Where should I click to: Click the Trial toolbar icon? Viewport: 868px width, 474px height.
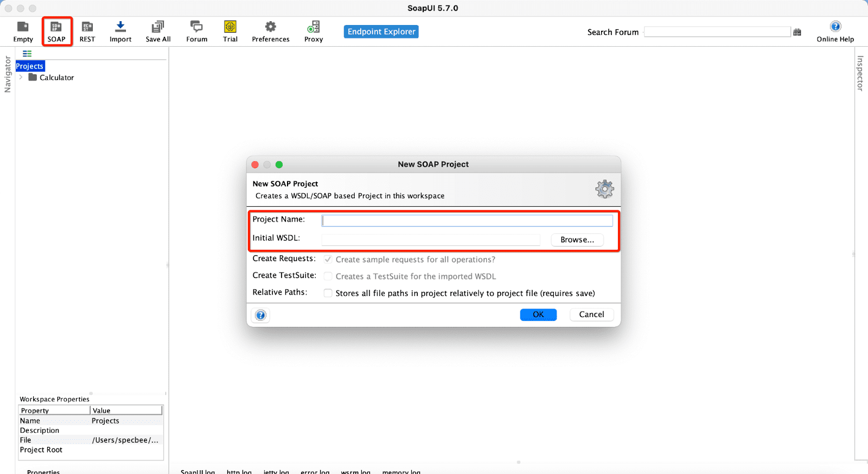[x=230, y=31]
